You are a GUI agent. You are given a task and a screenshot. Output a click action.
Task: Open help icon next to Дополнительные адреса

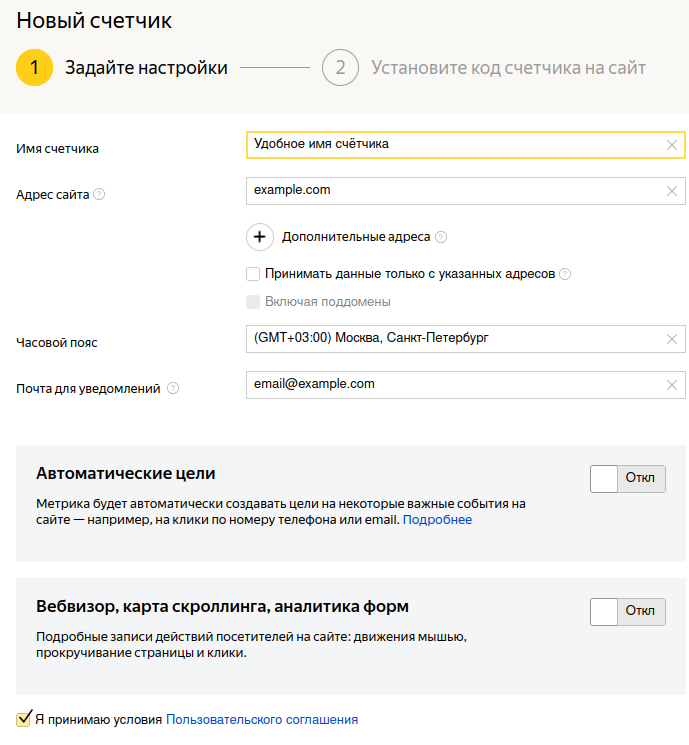point(441,238)
